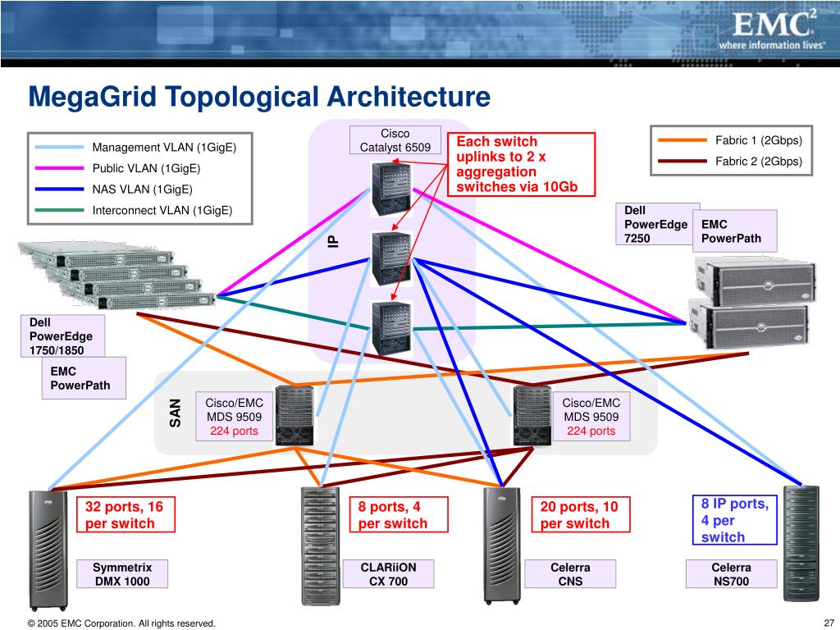Select the top Cisco Catalyst 6509 switch image
The image size is (840, 630).
(x=392, y=189)
